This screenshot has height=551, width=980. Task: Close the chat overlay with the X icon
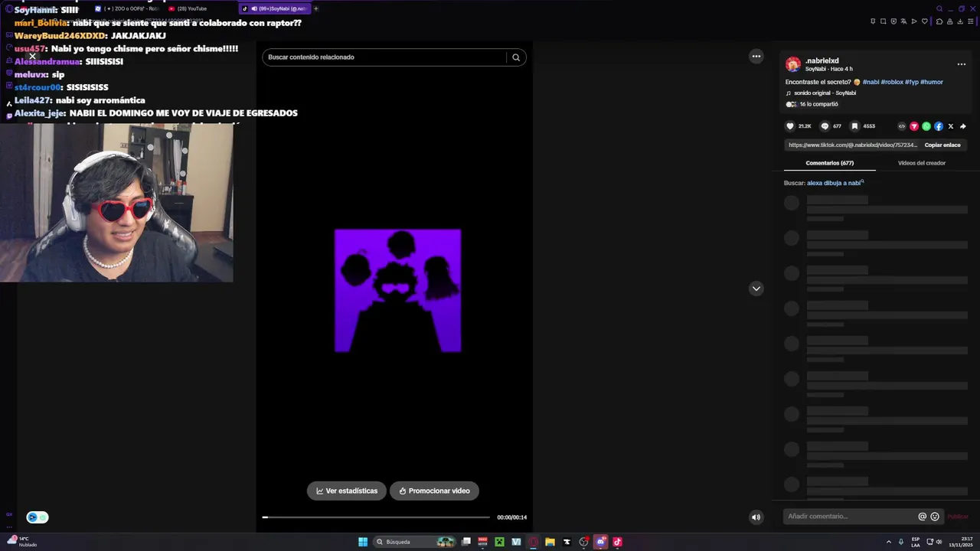pos(32,56)
